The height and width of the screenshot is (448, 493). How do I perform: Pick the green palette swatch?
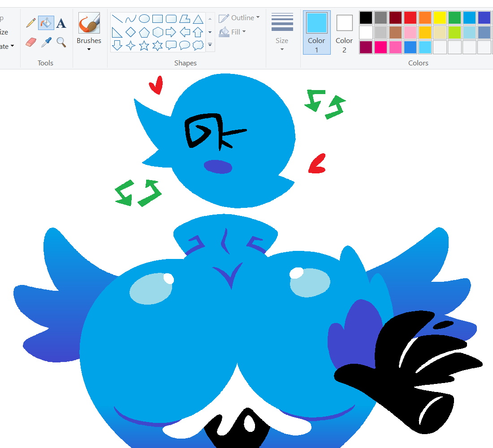tap(454, 17)
